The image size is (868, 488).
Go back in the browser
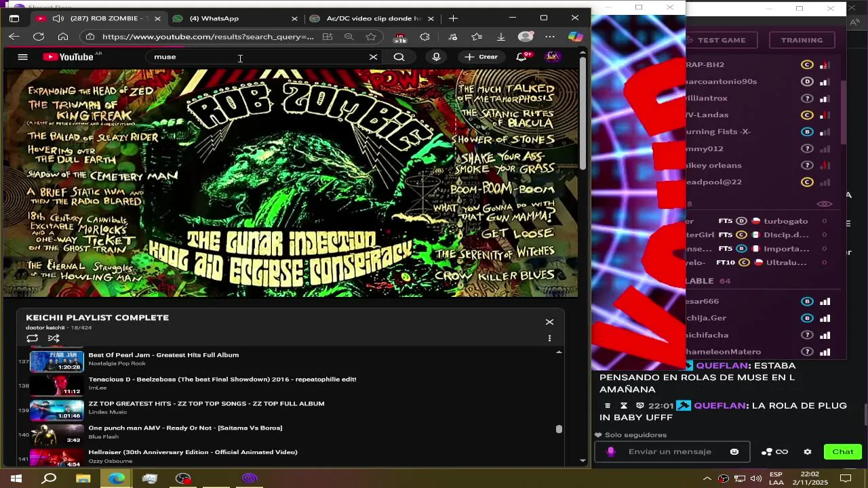click(x=14, y=37)
